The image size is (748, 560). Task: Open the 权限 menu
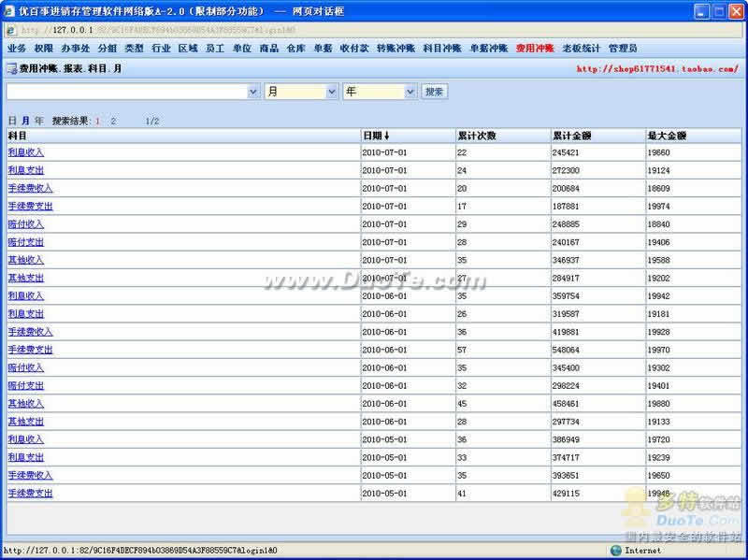43,49
